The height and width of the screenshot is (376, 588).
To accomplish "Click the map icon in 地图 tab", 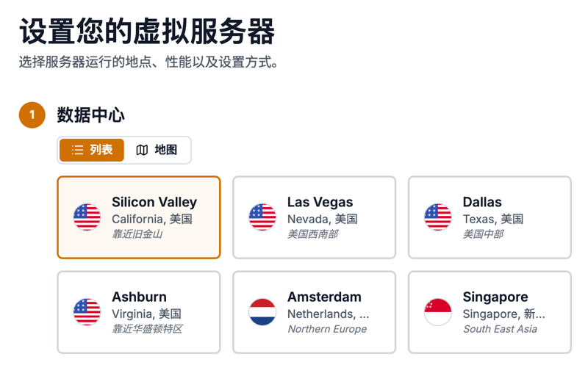I will (142, 150).
